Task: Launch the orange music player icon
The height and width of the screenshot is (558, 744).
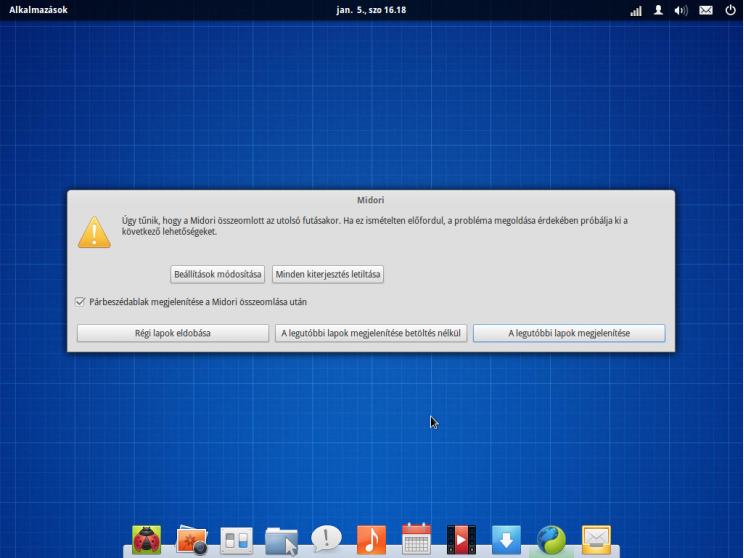Action: pos(371,540)
